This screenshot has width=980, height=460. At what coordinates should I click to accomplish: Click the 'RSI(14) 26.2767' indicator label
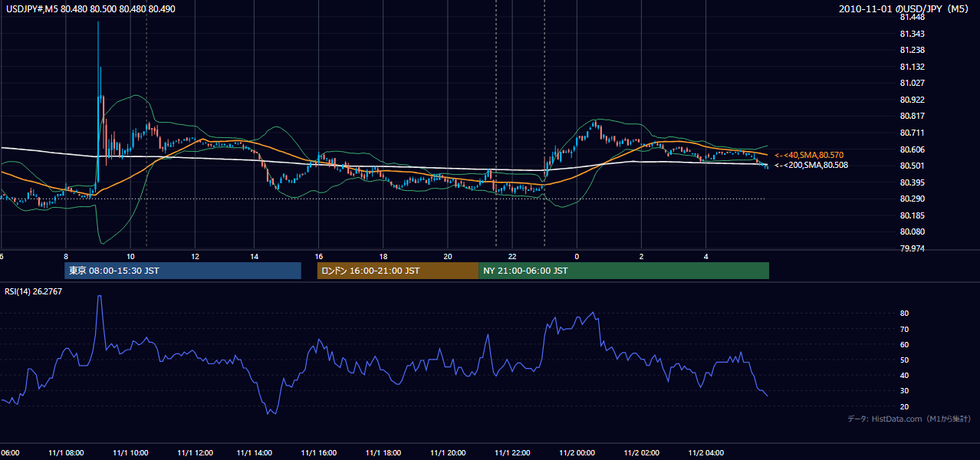coord(34,291)
